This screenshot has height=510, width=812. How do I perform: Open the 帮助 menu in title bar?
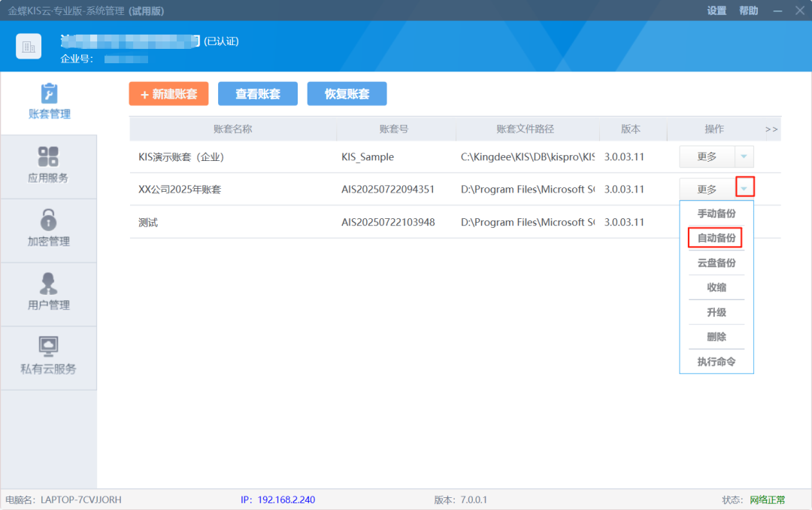pos(748,11)
